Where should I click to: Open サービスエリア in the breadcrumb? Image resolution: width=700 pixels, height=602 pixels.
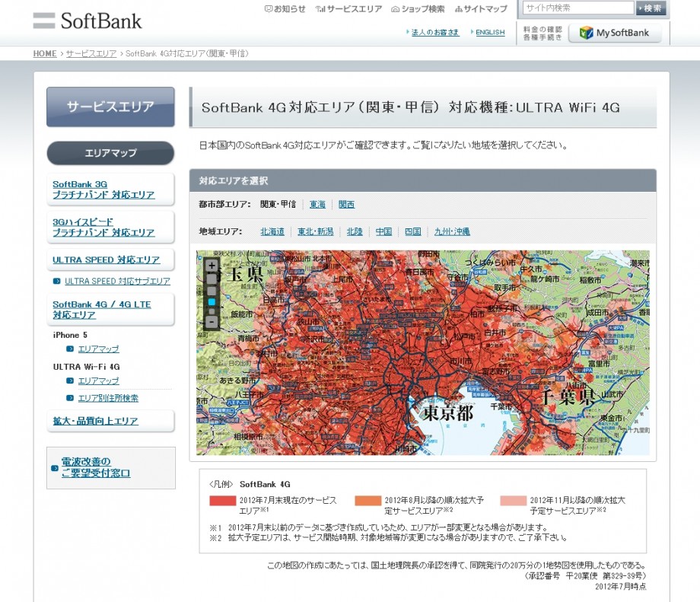click(91, 53)
